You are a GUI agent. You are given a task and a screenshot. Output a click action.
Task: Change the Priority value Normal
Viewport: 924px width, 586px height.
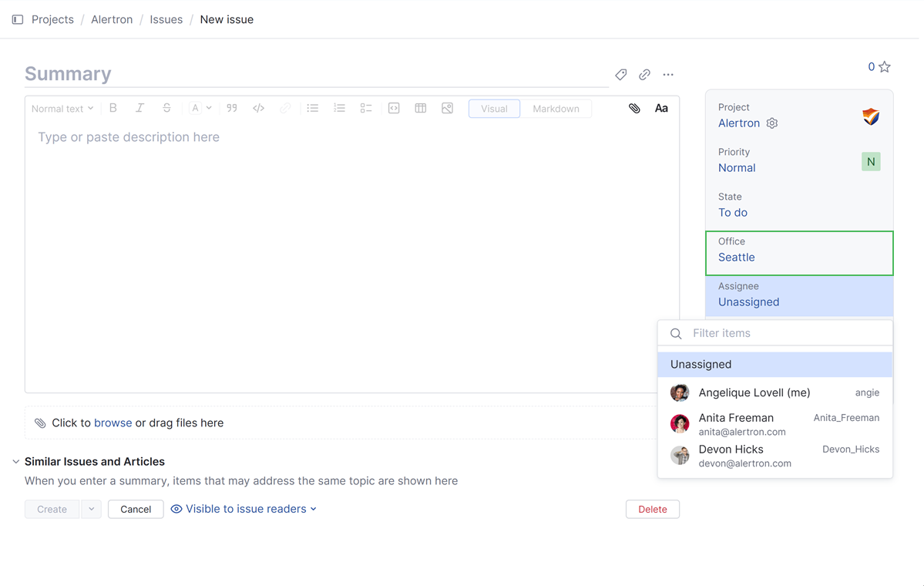737,168
